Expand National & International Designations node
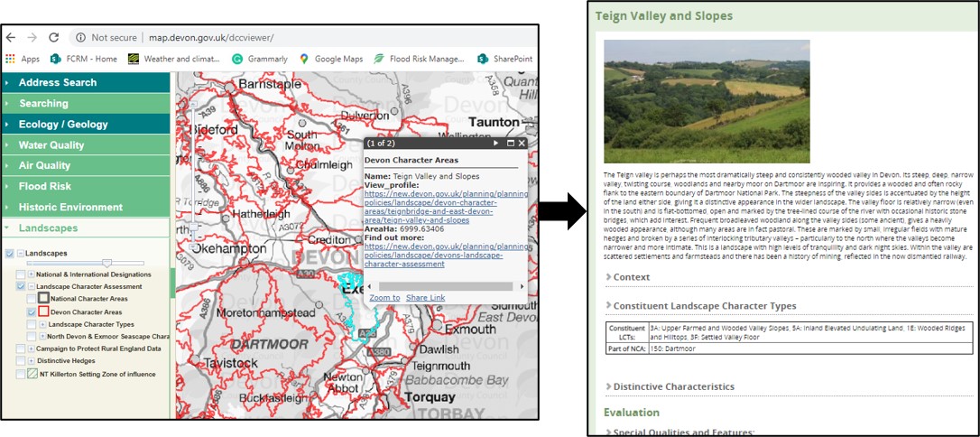The width and height of the screenshot is (980, 437). (x=32, y=274)
